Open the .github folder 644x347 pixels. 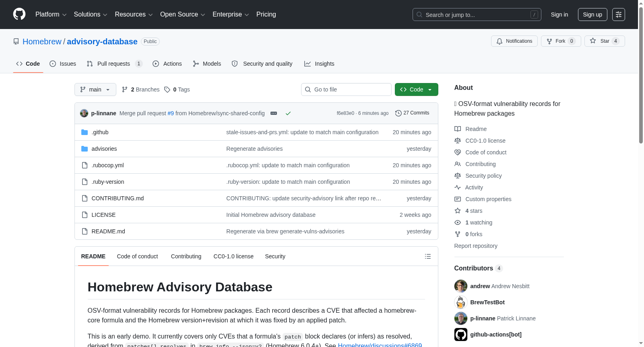[x=100, y=132]
